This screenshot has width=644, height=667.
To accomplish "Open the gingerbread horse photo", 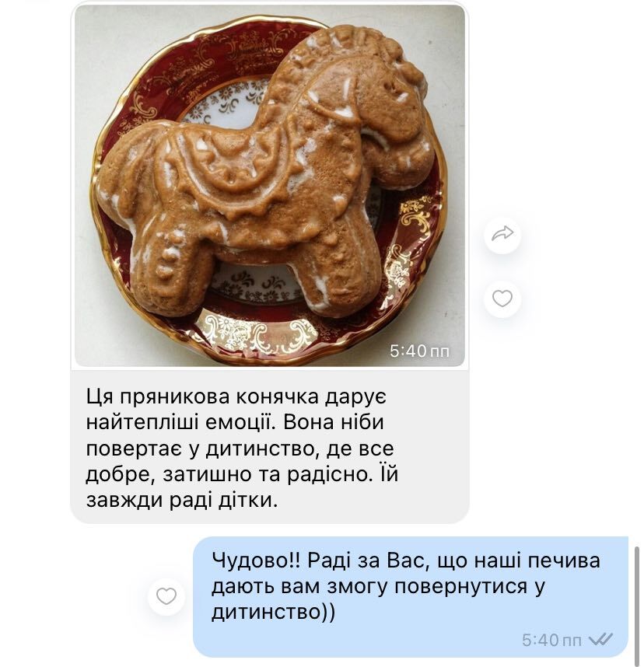I will click(269, 186).
